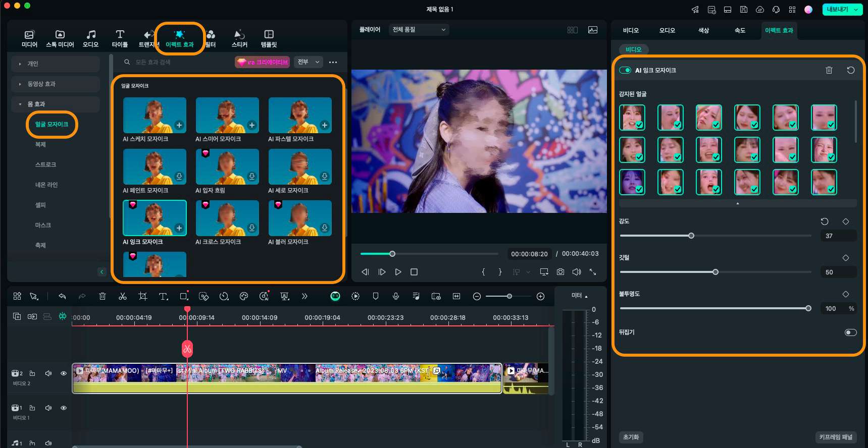Zoom out the timeline with minus

[x=477, y=296]
